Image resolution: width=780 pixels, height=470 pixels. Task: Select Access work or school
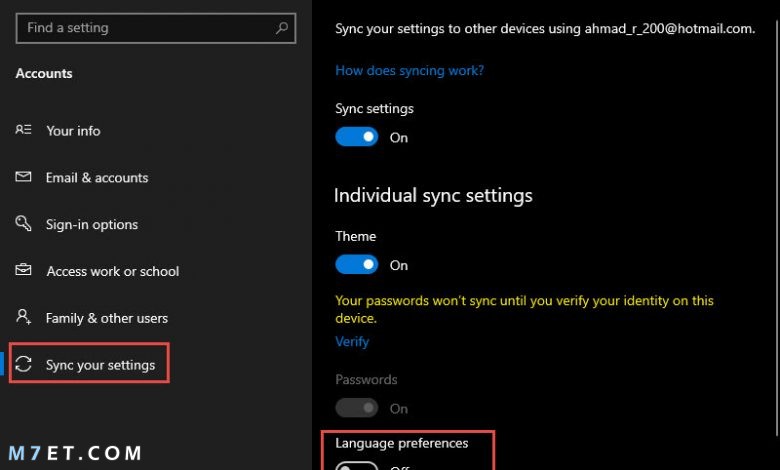coord(113,271)
